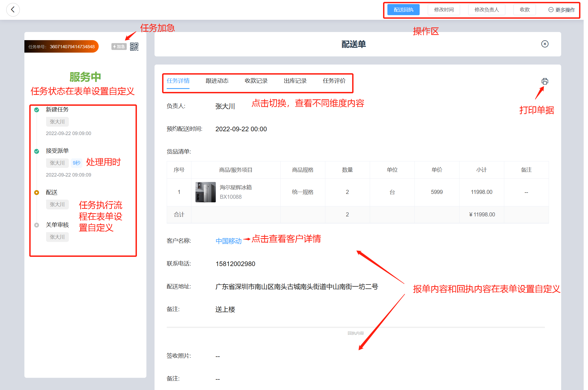The width and height of the screenshot is (588, 390).
Task: Toggle the 加急 urgent badge
Action: click(119, 47)
